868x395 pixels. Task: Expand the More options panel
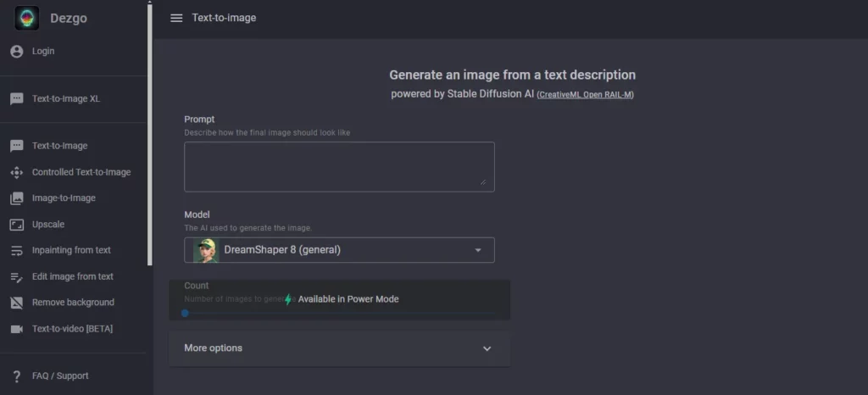(339, 348)
